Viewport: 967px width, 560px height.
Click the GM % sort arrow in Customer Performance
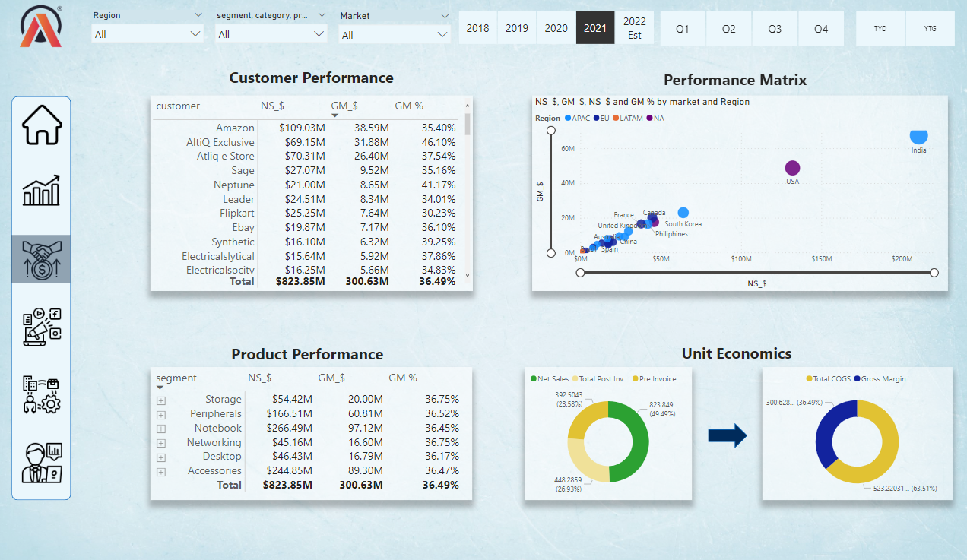click(x=334, y=113)
